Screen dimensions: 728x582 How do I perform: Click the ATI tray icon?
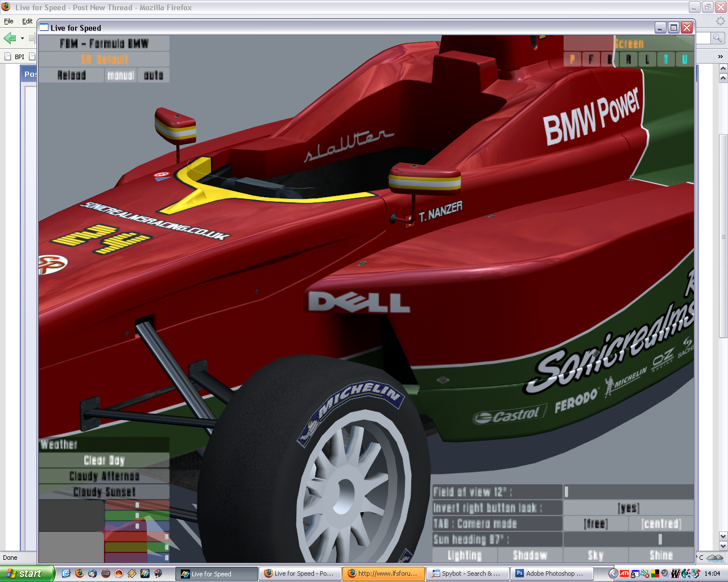pos(624,573)
